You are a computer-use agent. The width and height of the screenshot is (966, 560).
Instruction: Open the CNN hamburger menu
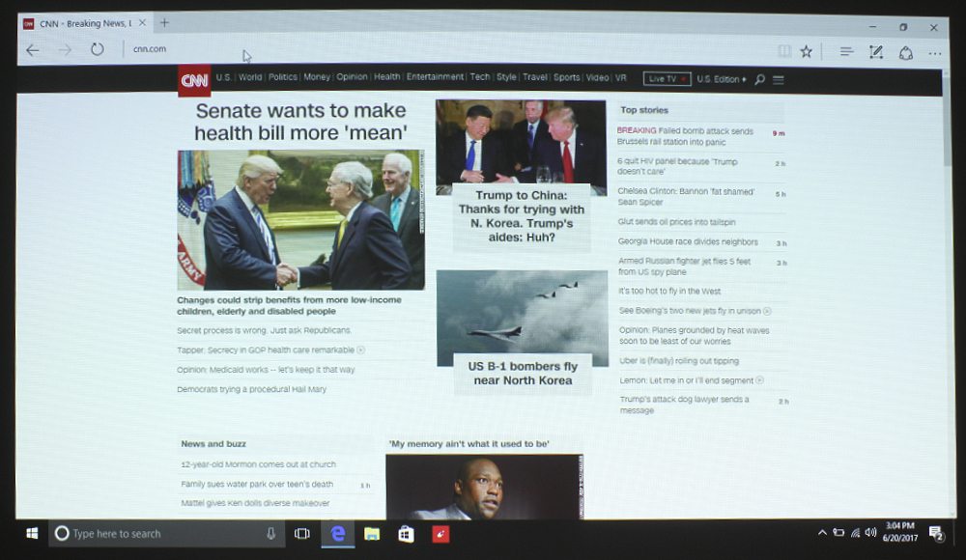778,80
